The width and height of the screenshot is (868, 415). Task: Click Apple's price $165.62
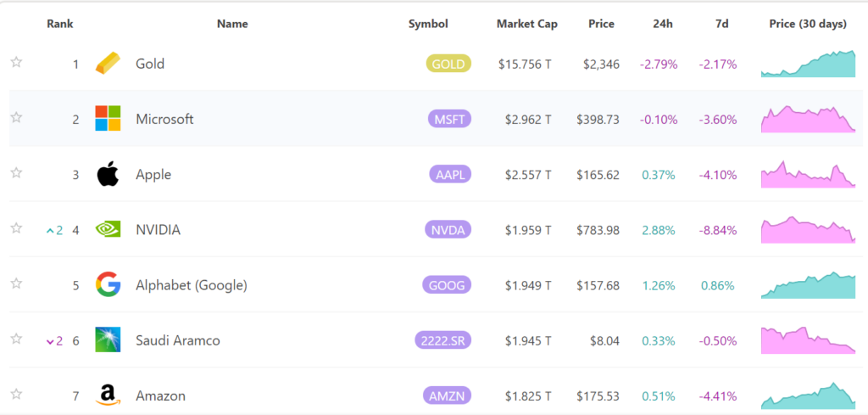point(598,175)
